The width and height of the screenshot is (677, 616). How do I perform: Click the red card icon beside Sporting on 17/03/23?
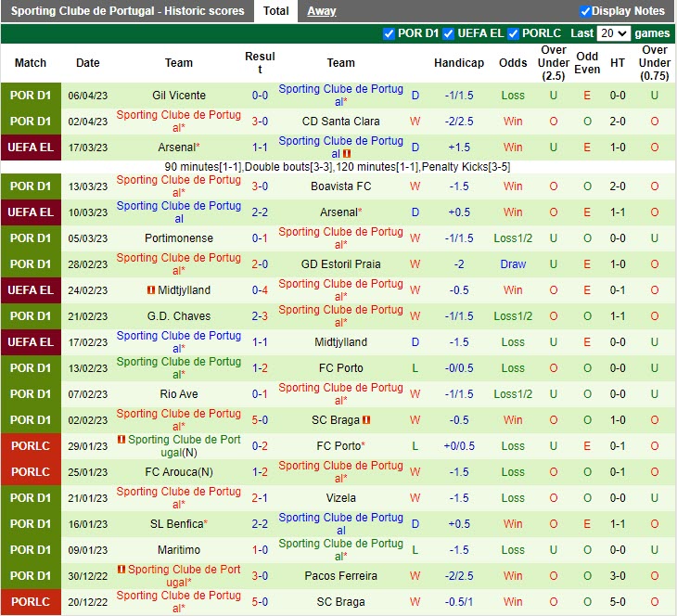347,154
